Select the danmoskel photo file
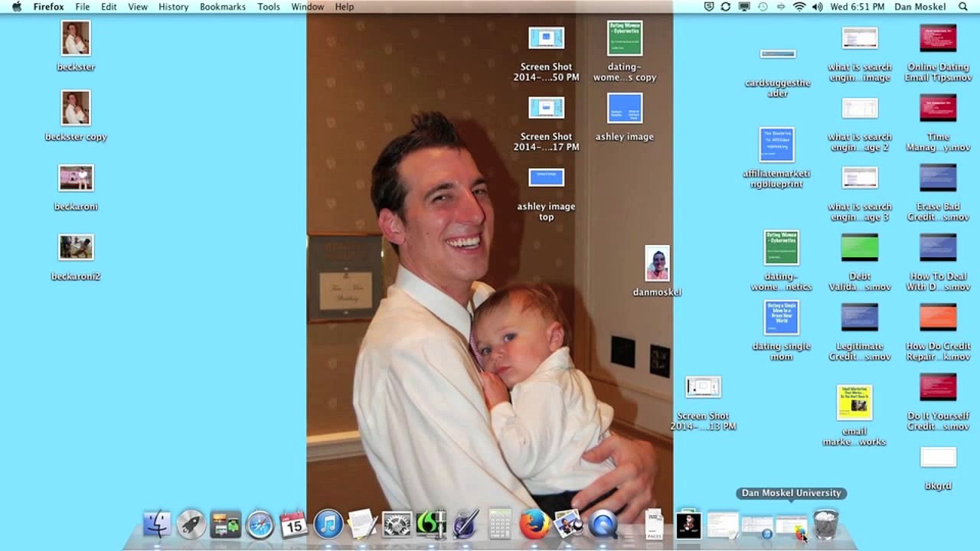Screen dimensions: 980x551 click(657, 263)
